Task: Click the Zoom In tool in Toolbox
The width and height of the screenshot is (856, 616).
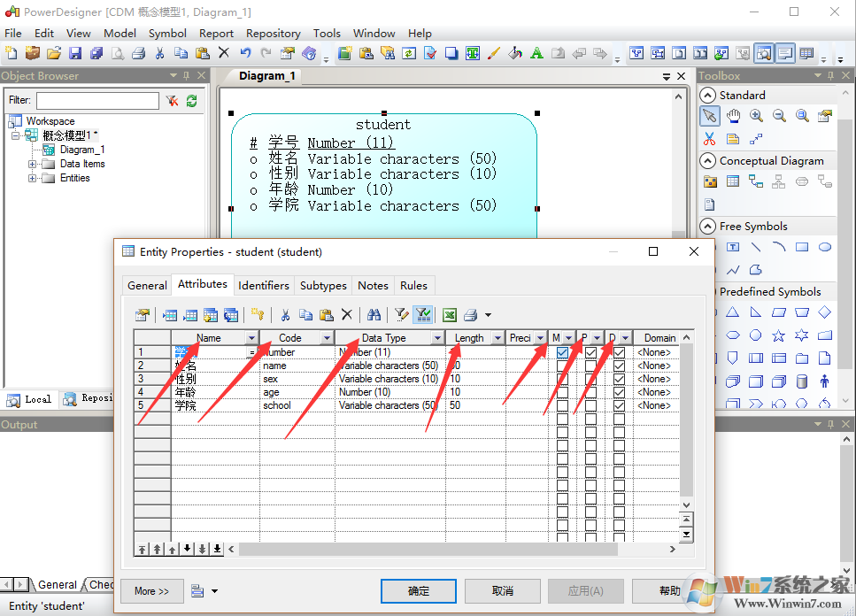Action: click(756, 116)
